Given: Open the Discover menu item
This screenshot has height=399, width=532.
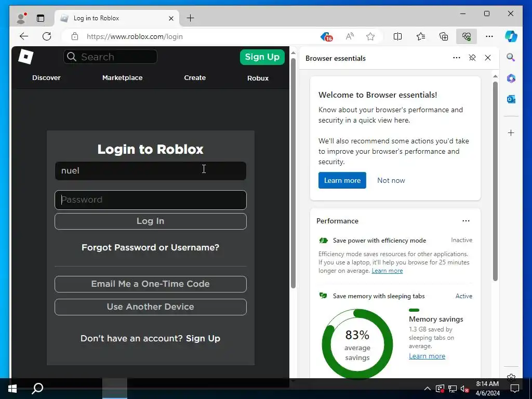Looking at the screenshot, I should tap(46, 78).
